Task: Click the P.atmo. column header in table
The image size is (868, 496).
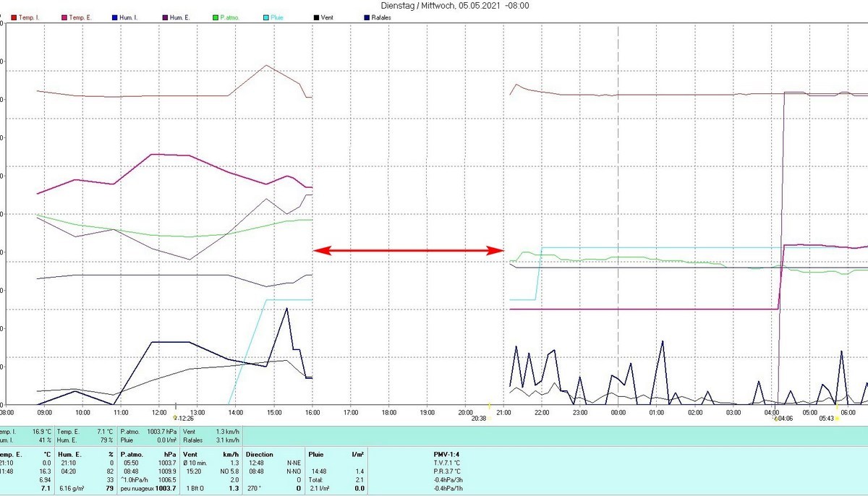Action: [132, 454]
